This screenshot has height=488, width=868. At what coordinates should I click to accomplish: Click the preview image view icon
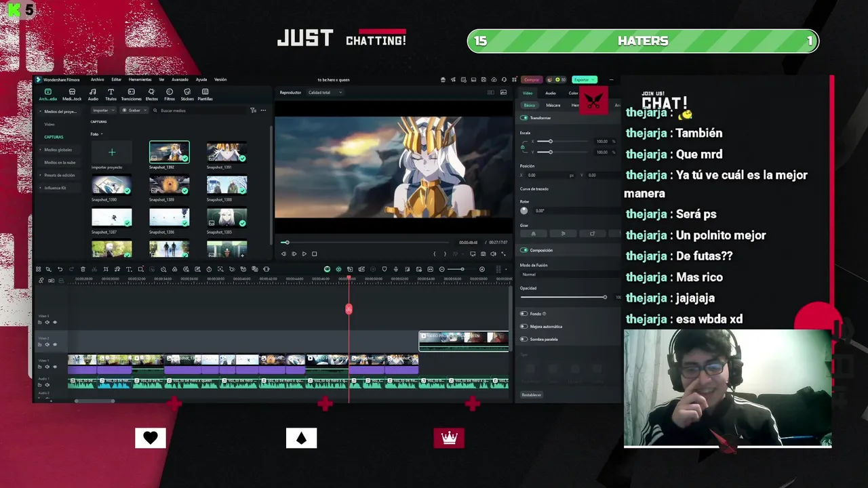click(x=503, y=92)
